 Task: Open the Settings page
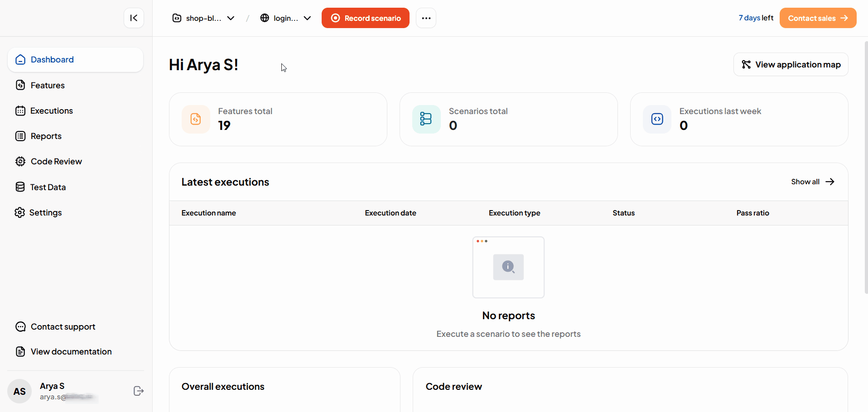[45, 212]
